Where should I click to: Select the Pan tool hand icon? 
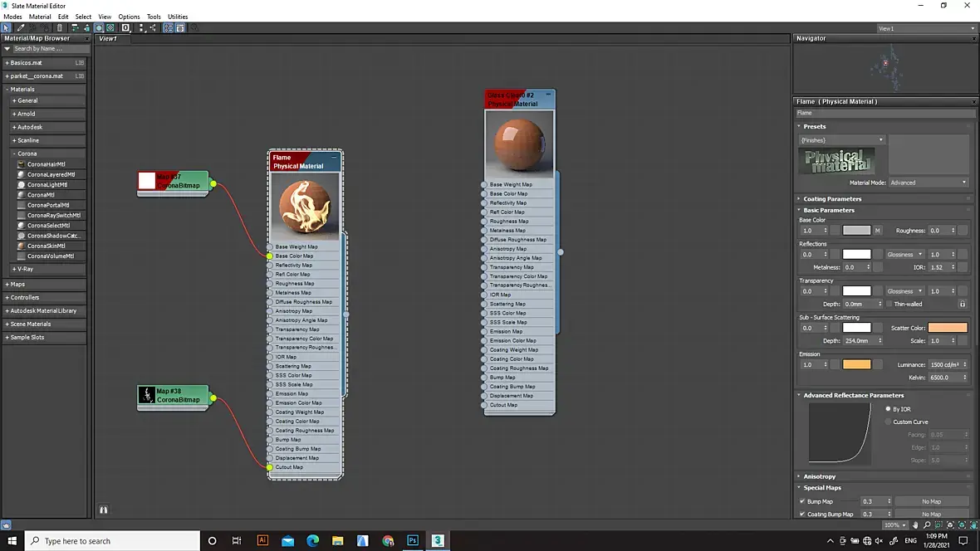pyautogui.click(x=915, y=524)
